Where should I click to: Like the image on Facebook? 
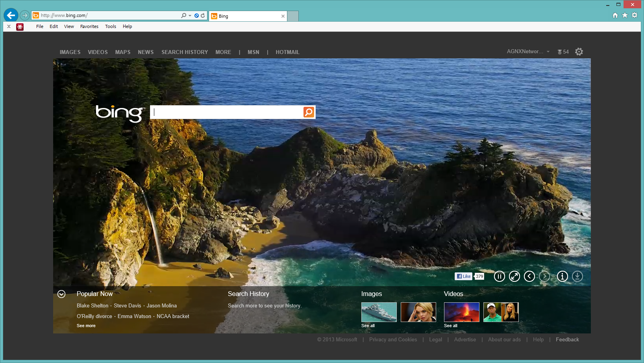tap(463, 276)
